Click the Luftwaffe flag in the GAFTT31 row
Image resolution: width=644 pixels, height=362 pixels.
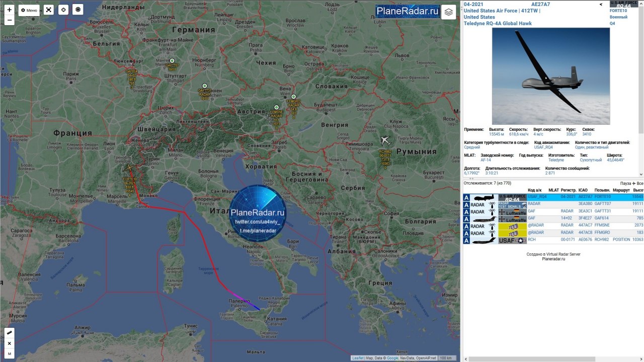(x=512, y=212)
